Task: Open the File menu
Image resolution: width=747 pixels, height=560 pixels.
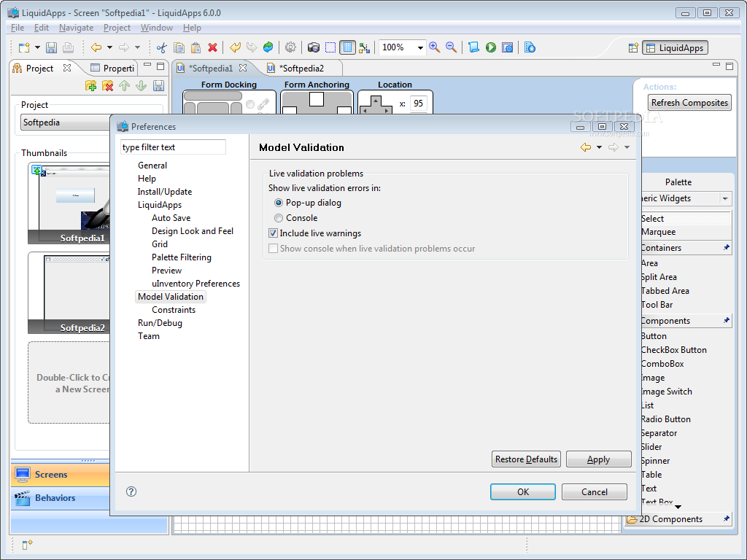Action: [x=18, y=28]
